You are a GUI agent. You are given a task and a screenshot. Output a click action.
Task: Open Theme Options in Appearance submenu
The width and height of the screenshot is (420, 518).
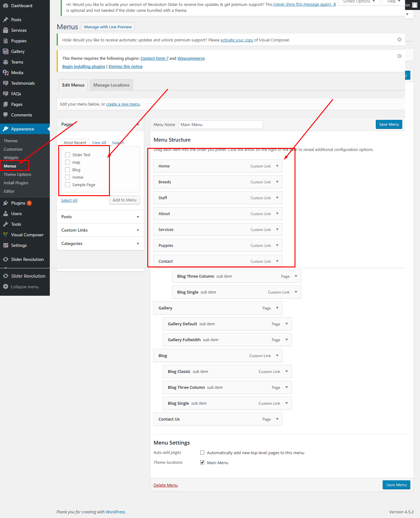click(17, 174)
